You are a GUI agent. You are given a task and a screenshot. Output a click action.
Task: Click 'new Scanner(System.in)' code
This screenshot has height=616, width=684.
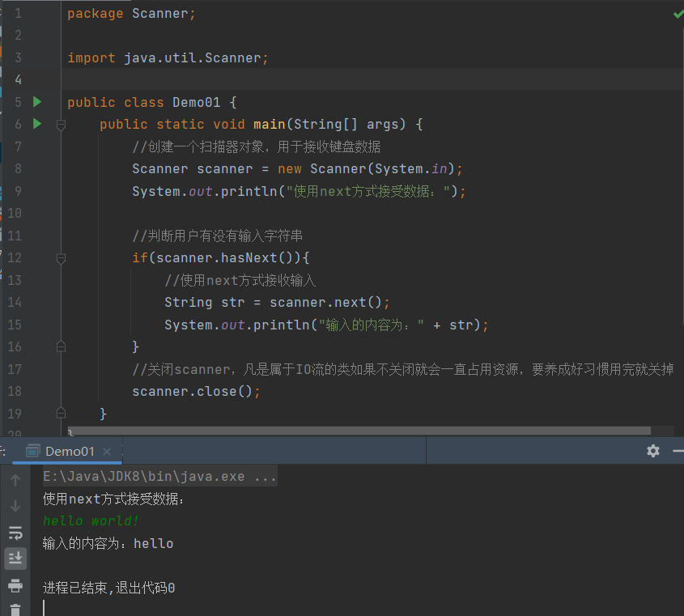366,169
